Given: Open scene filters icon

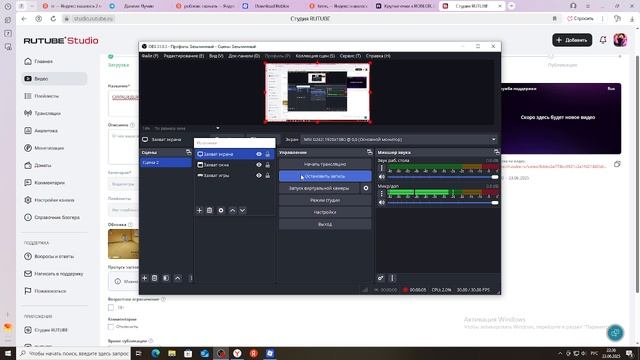Looking at the screenshot, I should coord(166,278).
